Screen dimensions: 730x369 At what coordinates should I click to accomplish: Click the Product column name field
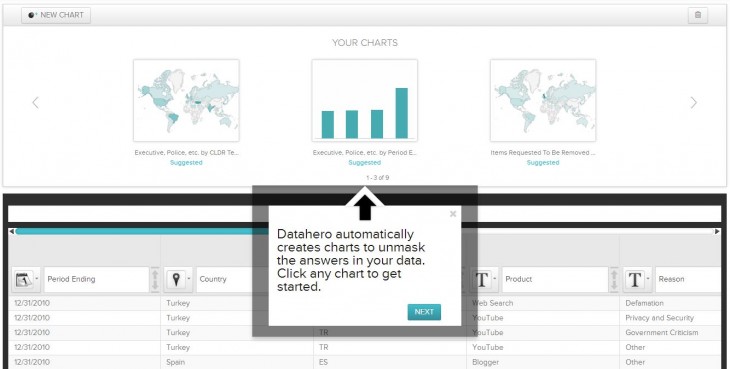pyautogui.click(x=555, y=279)
